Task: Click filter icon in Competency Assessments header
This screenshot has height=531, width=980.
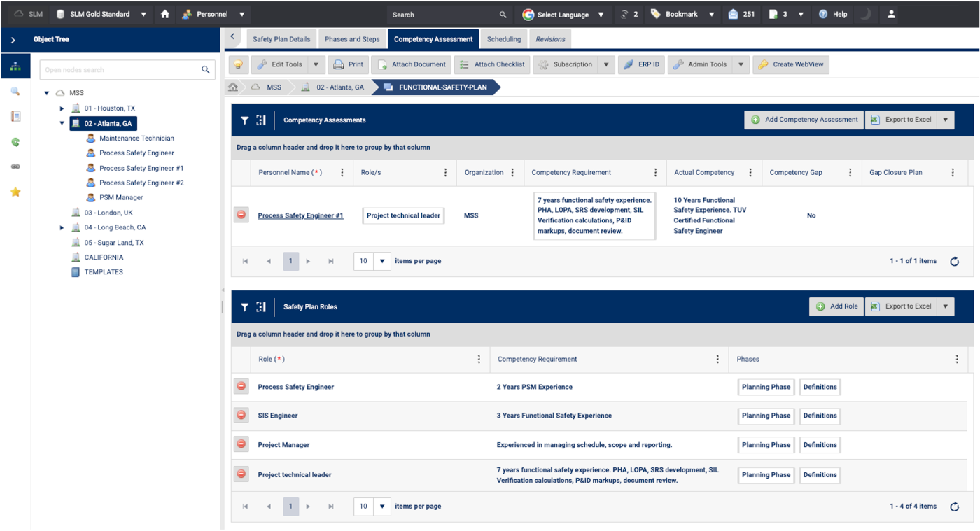Action: [x=244, y=120]
